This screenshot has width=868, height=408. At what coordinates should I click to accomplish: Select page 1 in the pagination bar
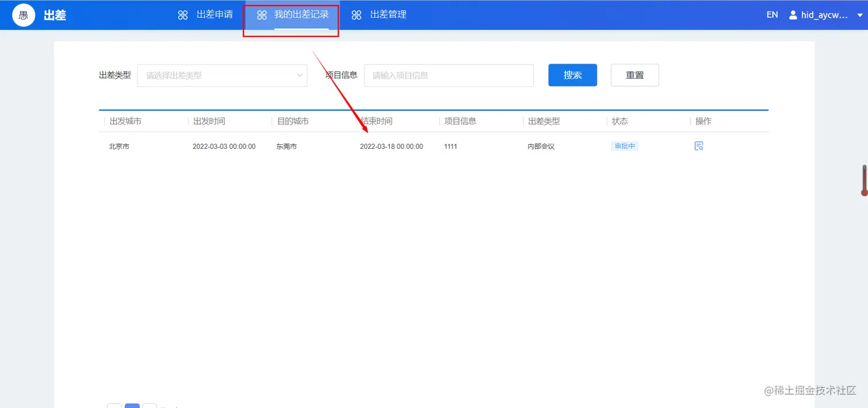point(132,406)
